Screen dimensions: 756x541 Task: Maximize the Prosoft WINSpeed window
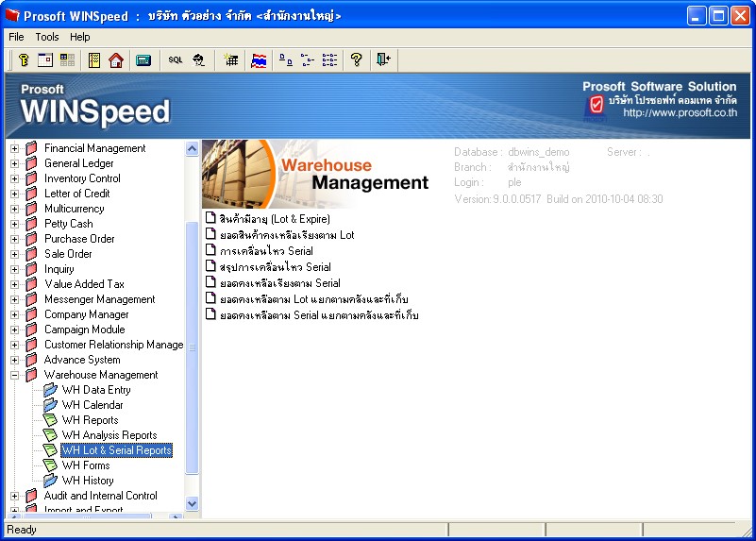pos(718,16)
